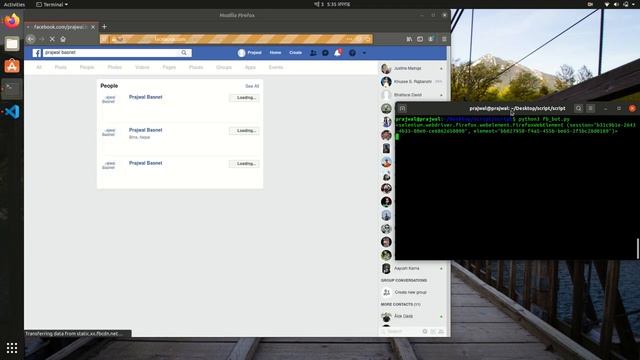
Task: Show Applications grid button
Action: [12, 348]
